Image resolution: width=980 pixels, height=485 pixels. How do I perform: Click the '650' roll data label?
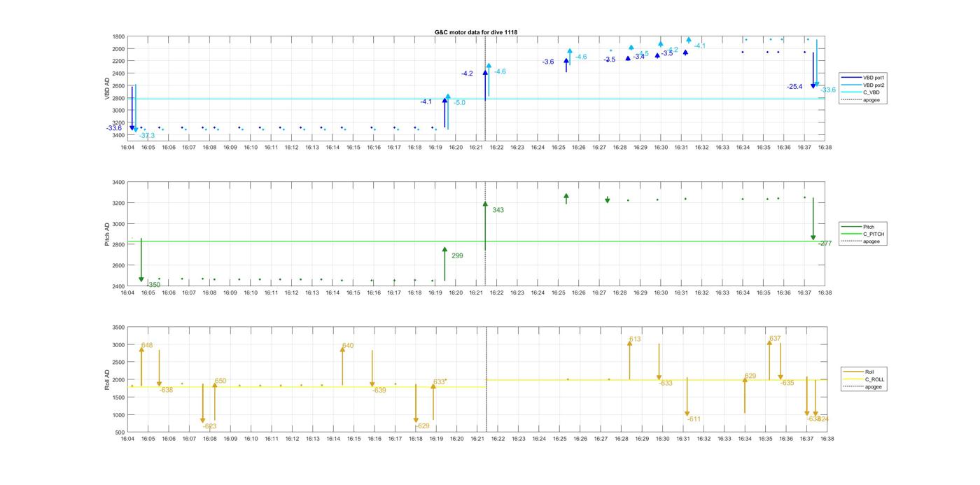tap(220, 381)
